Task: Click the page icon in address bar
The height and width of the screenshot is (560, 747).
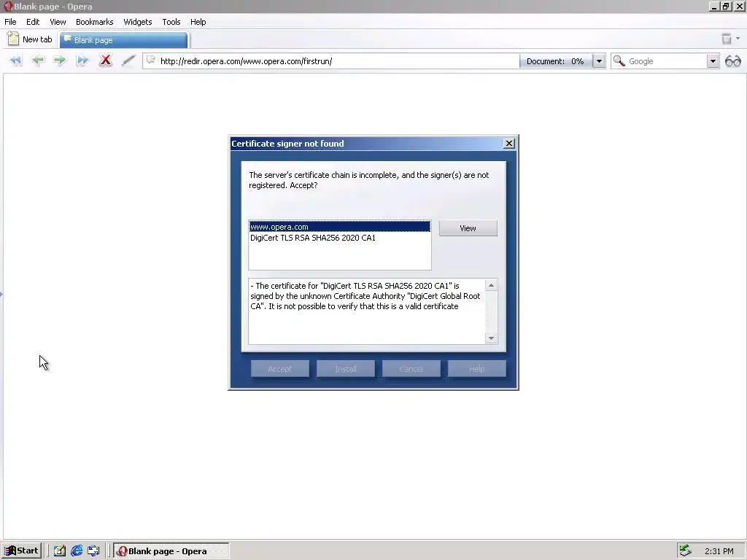Action: click(x=151, y=60)
